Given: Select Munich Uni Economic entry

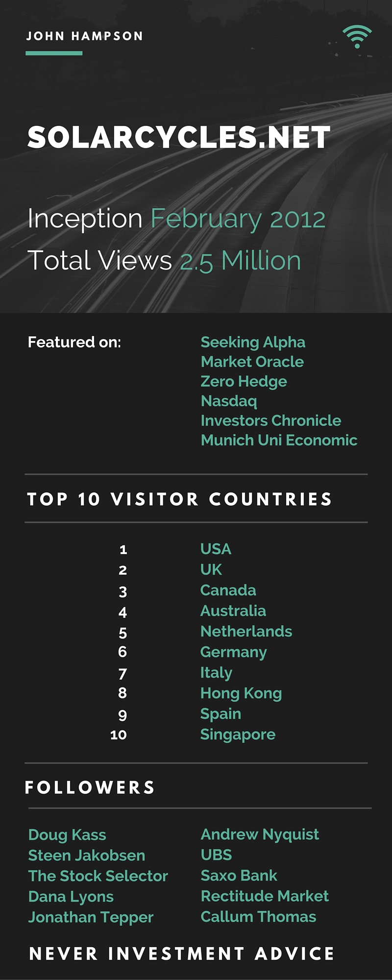Looking at the screenshot, I should [279, 440].
